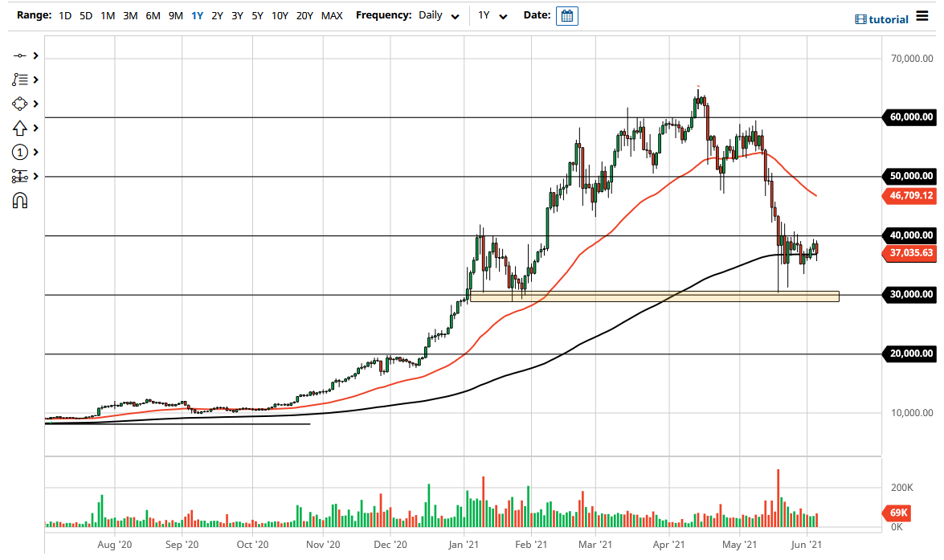Viewport: 944px width, 560px height.
Task: Switch the range to 5D
Action: tap(85, 14)
